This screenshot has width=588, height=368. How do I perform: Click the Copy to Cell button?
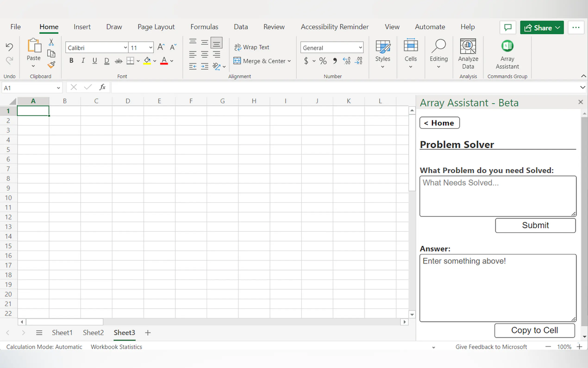click(x=535, y=330)
